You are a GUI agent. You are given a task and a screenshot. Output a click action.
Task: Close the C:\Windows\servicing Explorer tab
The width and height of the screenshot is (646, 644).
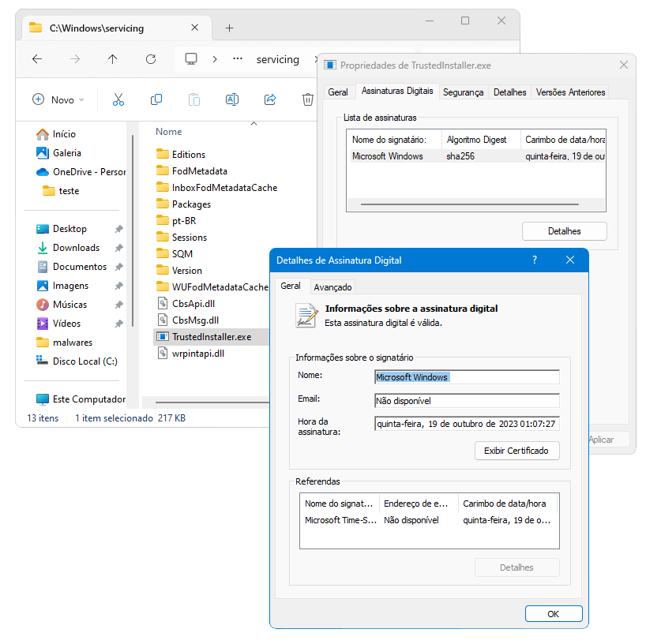tap(195, 28)
